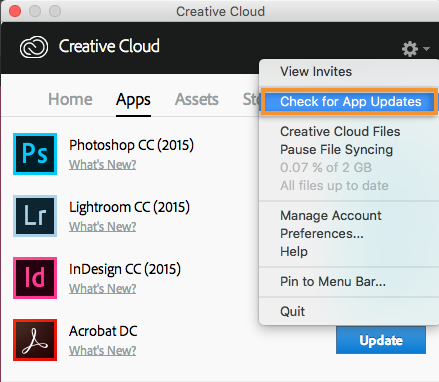This screenshot has width=439, height=382.
Task: Choose View Invites from the menu
Action: [316, 72]
